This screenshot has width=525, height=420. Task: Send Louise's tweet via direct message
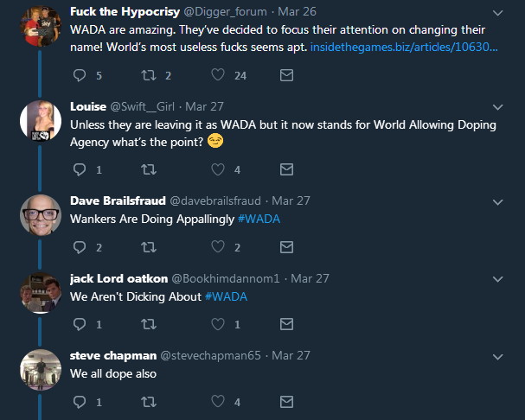pyautogui.click(x=287, y=169)
